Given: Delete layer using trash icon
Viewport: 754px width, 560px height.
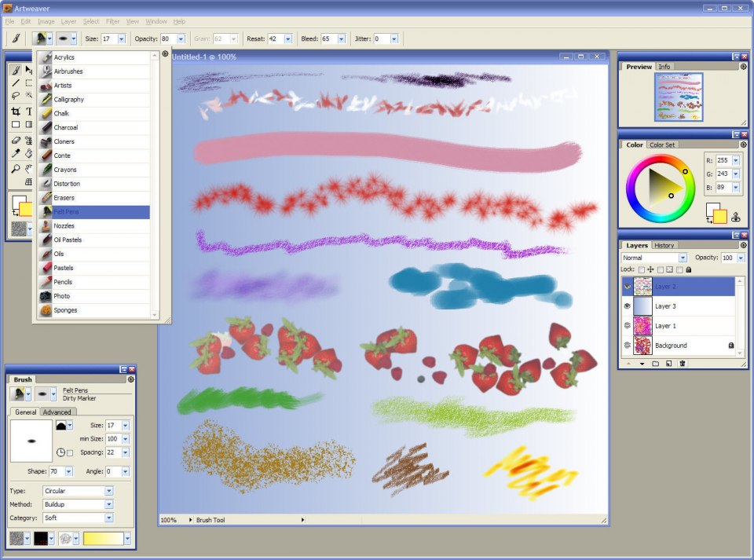Looking at the screenshot, I should tap(683, 364).
